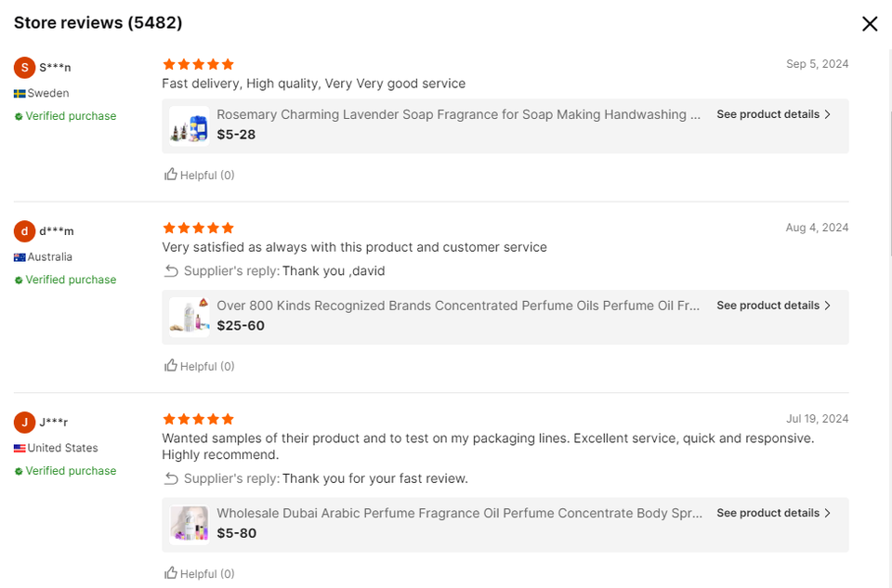Click the Australia flag icon
Viewport: 892px width, 588px height.
(x=19, y=257)
